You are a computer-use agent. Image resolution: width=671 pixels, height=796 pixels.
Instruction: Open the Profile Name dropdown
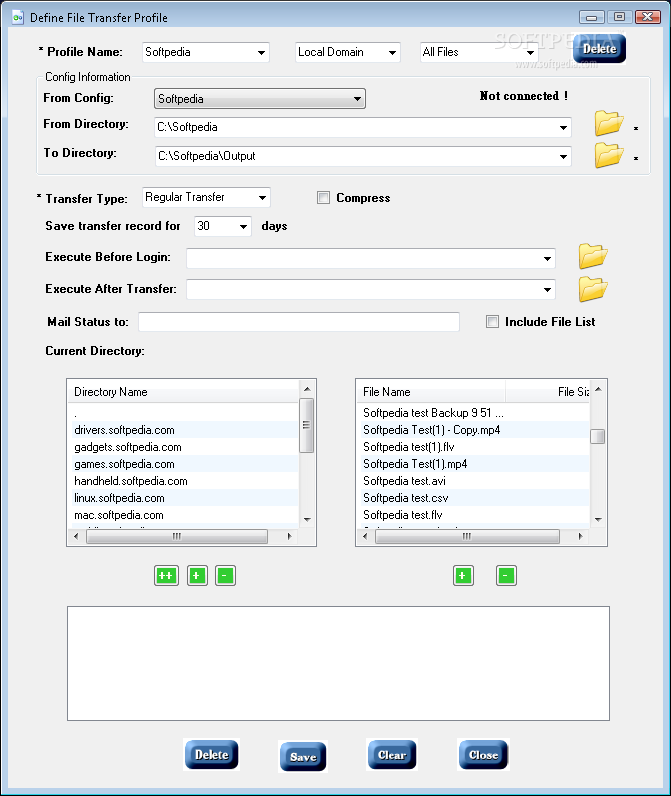pos(261,52)
